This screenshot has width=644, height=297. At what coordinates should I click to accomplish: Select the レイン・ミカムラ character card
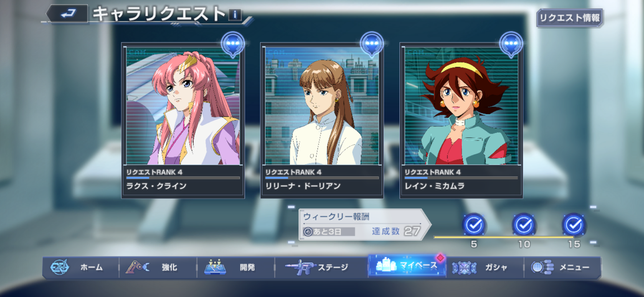click(x=461, y=120)
